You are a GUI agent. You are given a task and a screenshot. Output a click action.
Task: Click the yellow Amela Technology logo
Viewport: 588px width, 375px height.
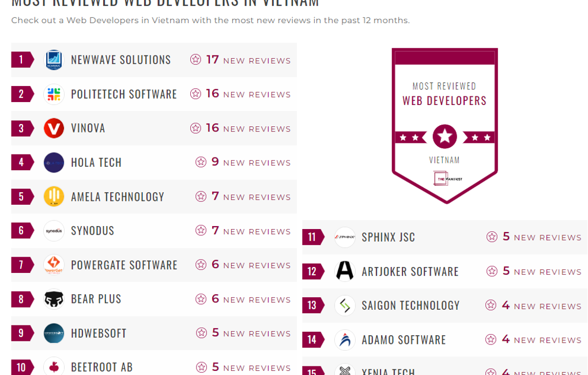[x=54, y=197]
